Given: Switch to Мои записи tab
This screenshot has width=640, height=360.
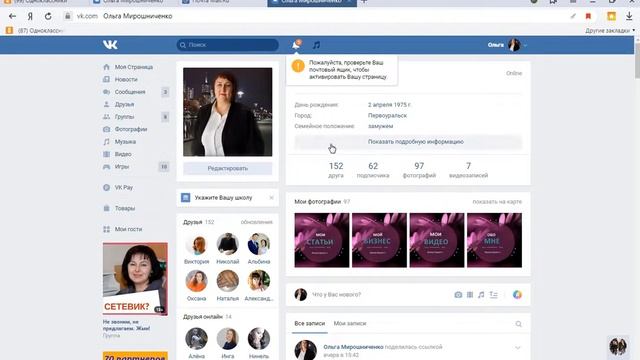Looking at the screenshot, I should point(350,323).
